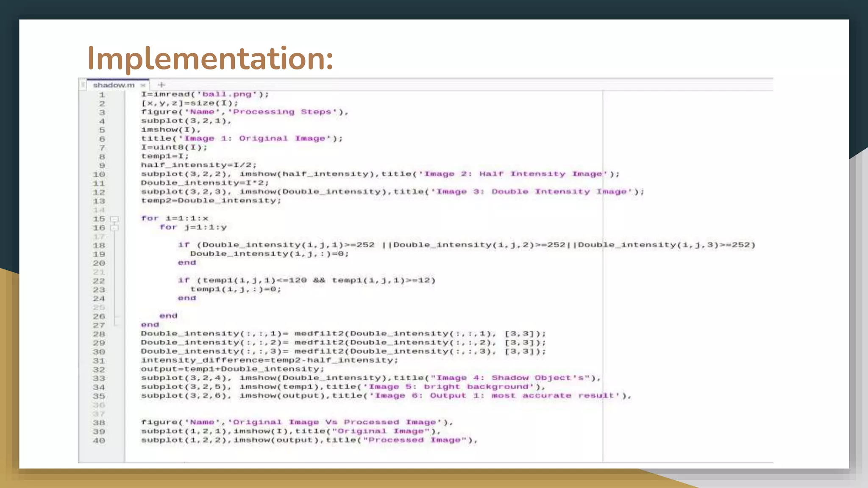Click the 'Image 5: bright background' string
868x488 pixels.
[x=449, y=387]
